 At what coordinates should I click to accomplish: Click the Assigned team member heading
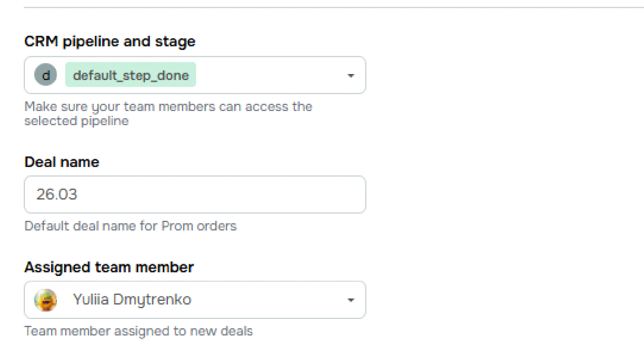[109, 267]
